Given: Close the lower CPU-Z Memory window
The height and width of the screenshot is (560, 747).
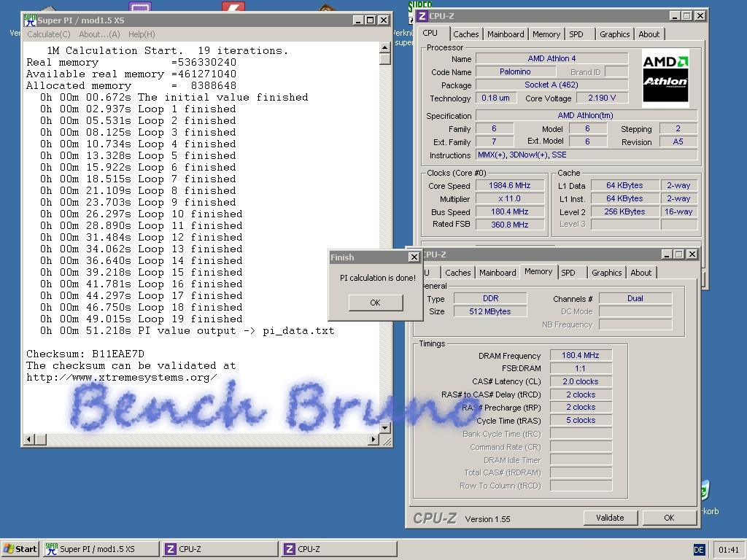Looking at the screenshot, I should pyautogui.click(x=692, y=254).
